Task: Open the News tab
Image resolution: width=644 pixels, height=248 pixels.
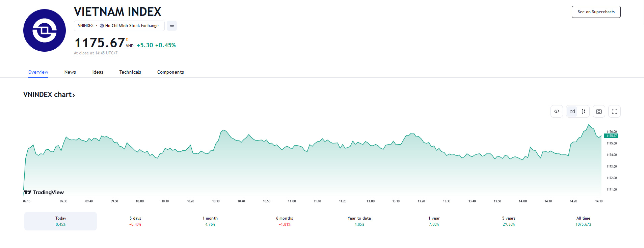Action: coord(70,72)
